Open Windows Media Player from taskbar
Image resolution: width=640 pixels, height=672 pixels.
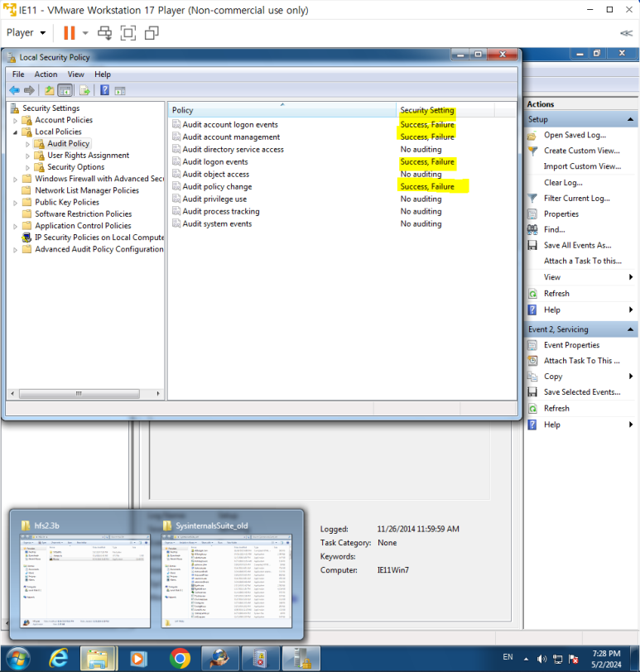(x=138, y=658)
